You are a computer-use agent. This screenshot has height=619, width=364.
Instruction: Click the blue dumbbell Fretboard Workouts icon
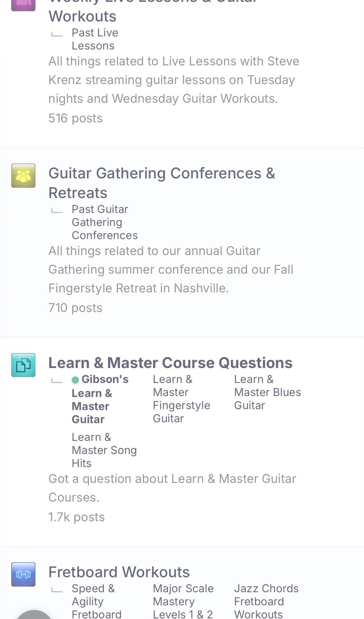click(23, 574)
